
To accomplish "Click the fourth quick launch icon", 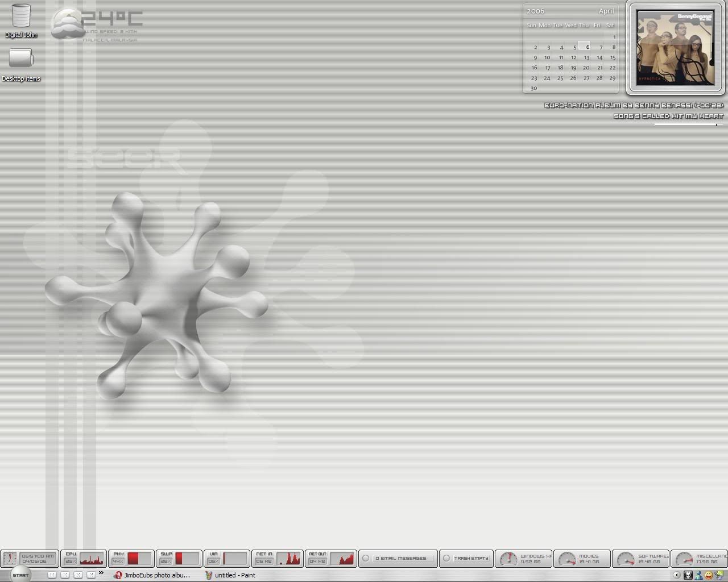I will [91, 575].
